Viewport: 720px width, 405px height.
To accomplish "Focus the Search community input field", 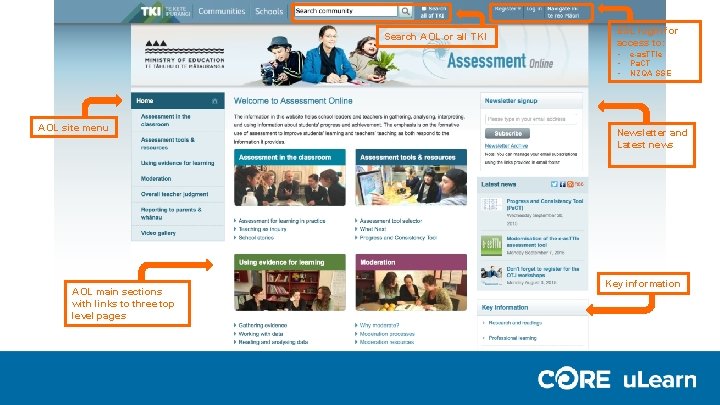I will pos(346,11).
